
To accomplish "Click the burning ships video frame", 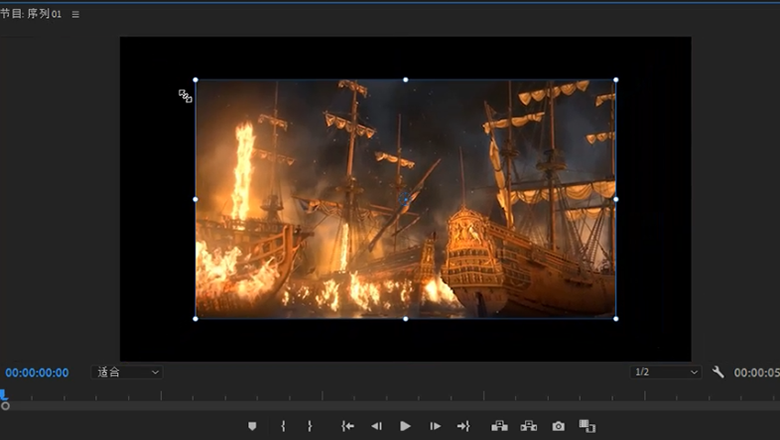I will pyautogui.click(x=405, y=199).
